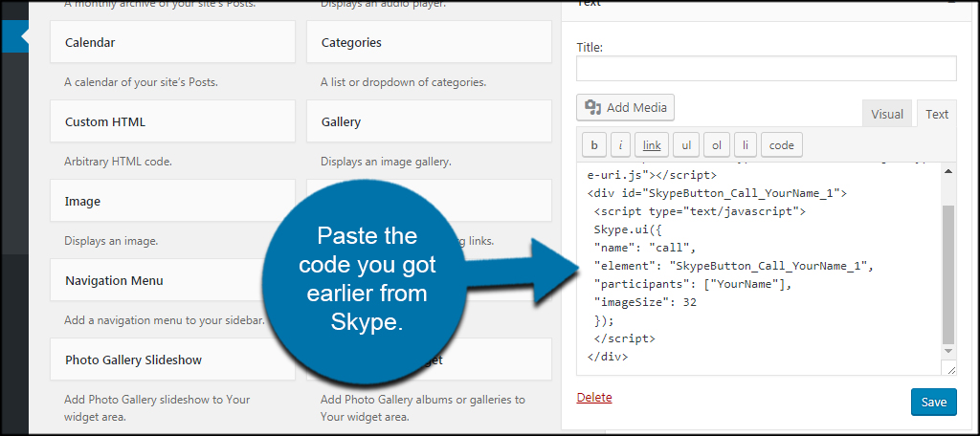The image size is (980, 436).
Task: Toggle bold with the b button
Action: (x=594, y=145)
